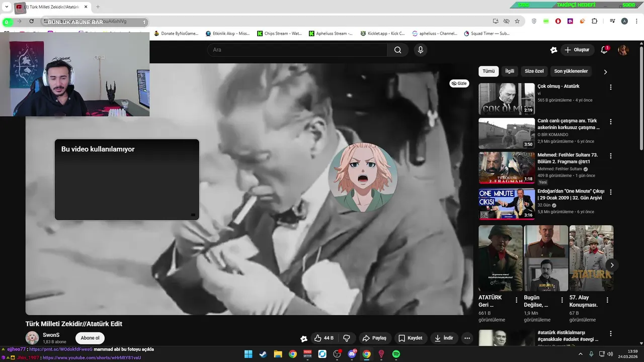Click the 'Oluştur' create button

pos(577,50)
